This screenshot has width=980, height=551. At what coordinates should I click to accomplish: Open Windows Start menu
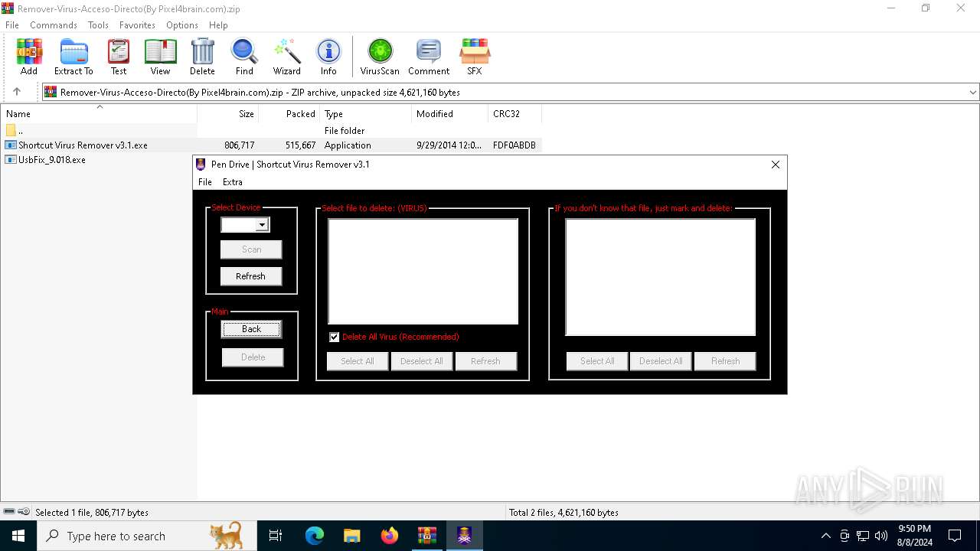(x=18, y=536)
